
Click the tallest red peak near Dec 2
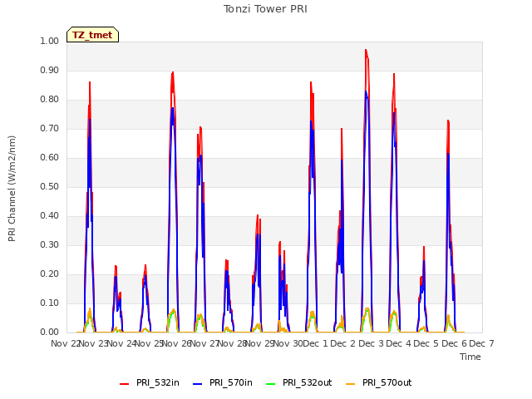[x=366, y=50]
